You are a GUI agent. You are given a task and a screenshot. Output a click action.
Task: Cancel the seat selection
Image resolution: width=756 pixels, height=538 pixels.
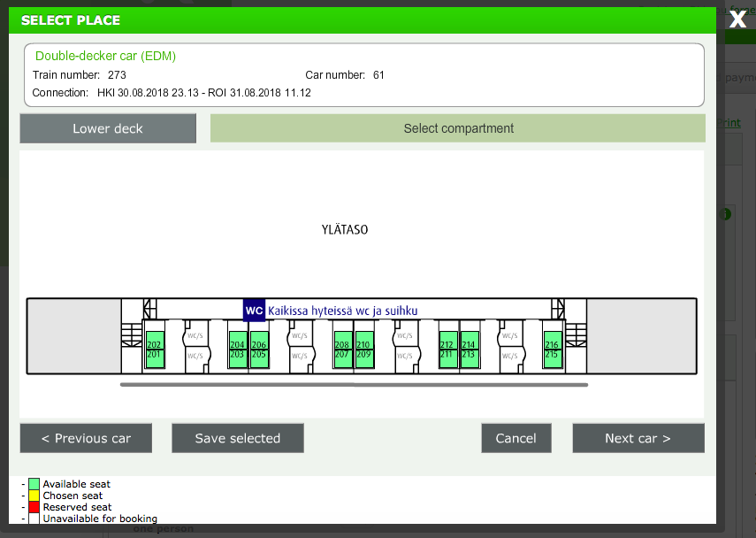[x=515, y=438]
